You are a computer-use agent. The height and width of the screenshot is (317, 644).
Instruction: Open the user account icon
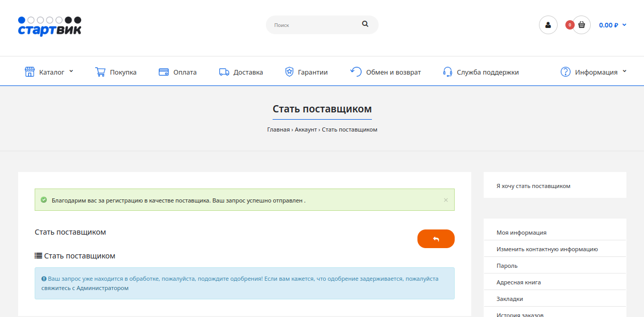click(x=548, y=25)
